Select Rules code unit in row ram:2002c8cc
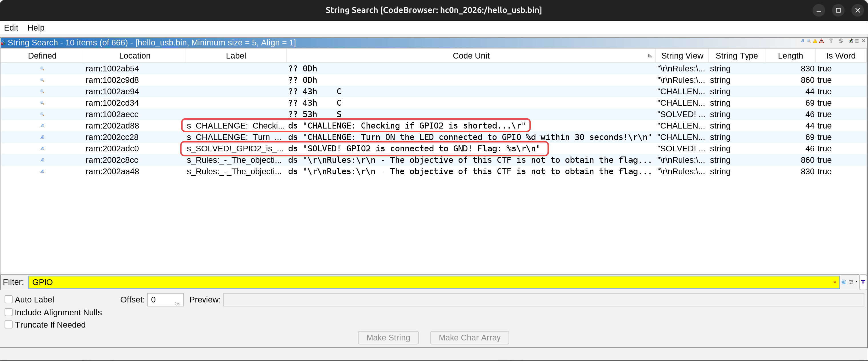 pos(470,160)
